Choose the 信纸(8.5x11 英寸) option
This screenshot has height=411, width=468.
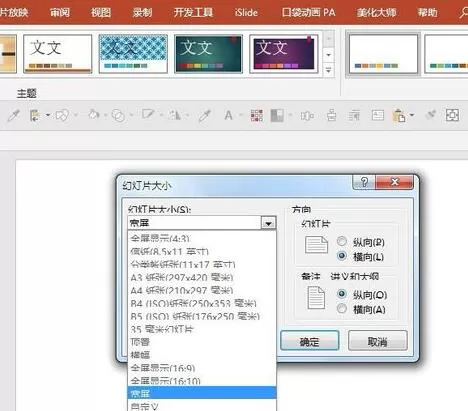[x=202, y=252]
